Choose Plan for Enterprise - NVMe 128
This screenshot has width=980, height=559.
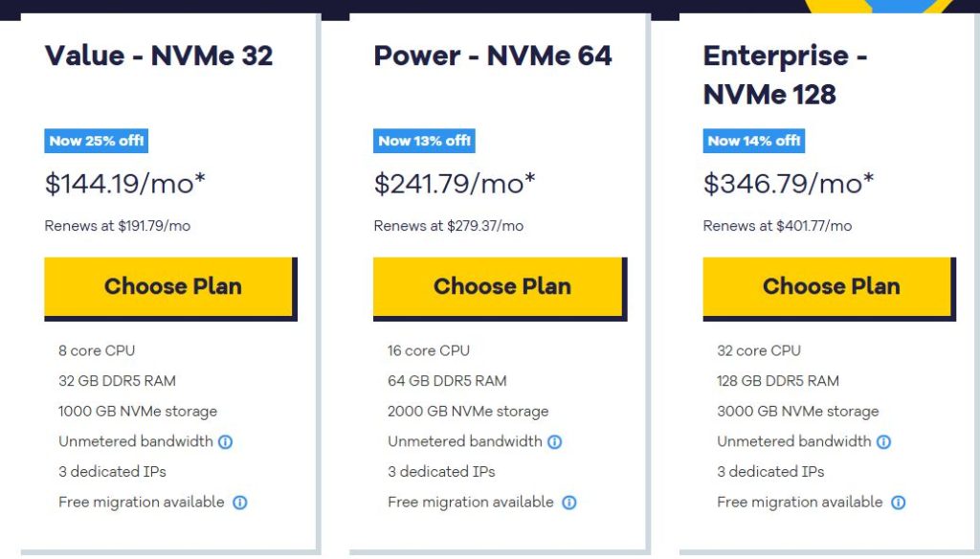pyautogui.click(x=831, y=286)
